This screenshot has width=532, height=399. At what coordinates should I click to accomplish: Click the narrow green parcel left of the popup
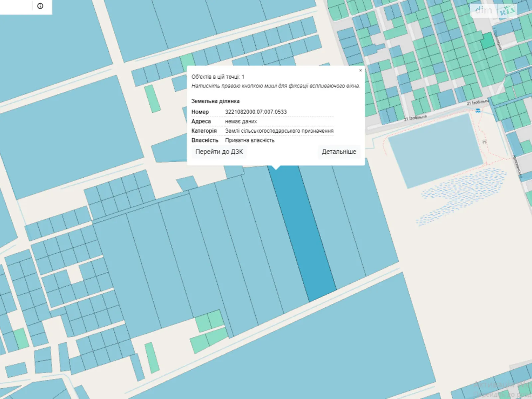pyautogui.click(x=152, y=98)
